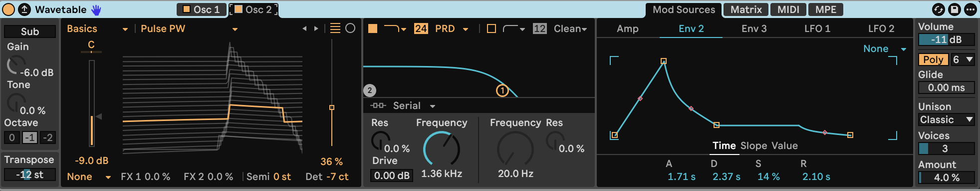Click the wavetable position slider handle
The height and width of the screenshot is (191, 980).
[332, 107]
